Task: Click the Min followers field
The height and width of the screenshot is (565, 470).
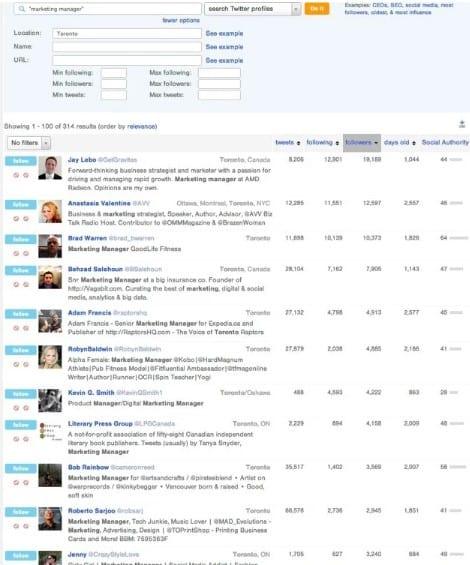Action: (114, 84)
